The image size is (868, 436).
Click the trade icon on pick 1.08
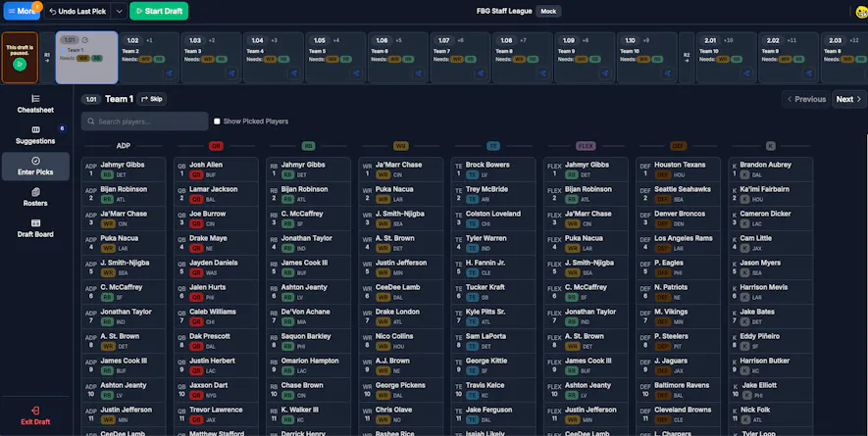pyautogui.click(x=543, y=73)
